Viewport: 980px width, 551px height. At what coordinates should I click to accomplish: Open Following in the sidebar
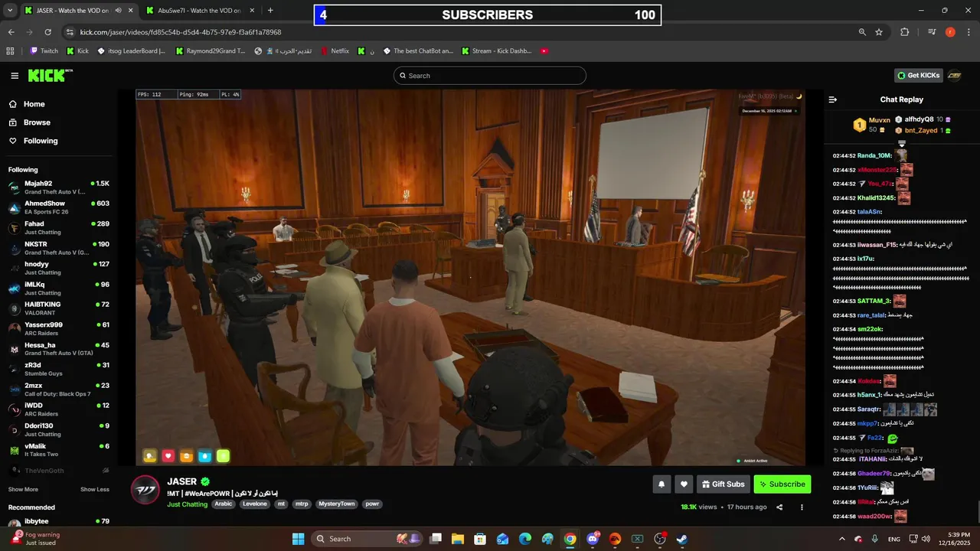point(40,141)
